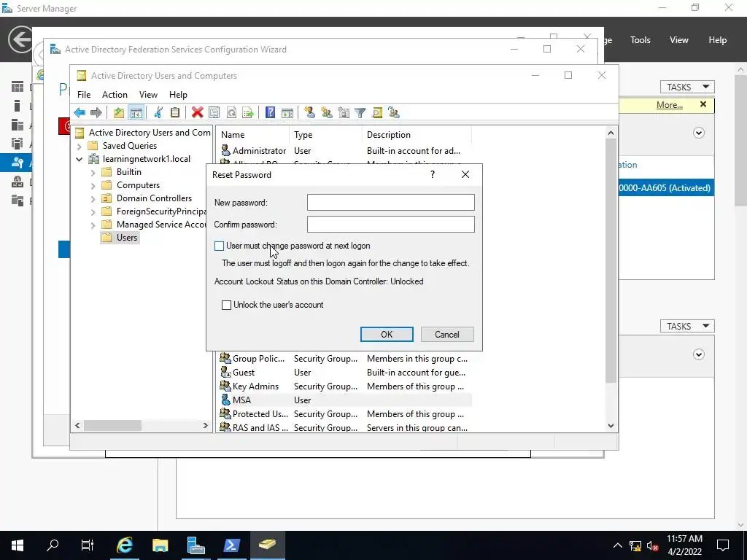
Task: Click the Windows Start button
Action: [x=18, y=545]
